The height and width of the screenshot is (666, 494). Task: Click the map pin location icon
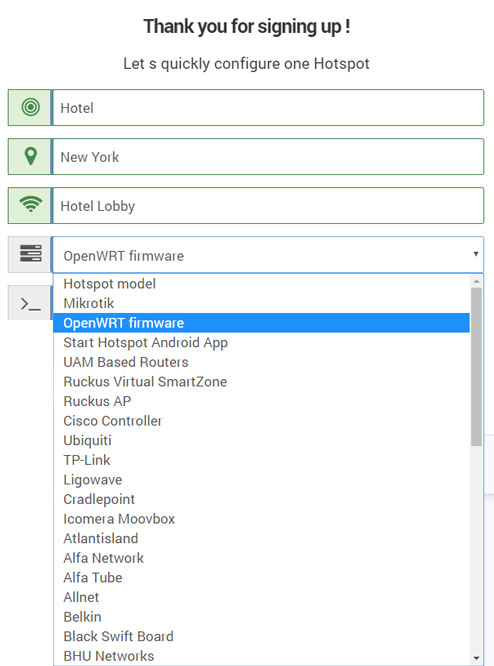point(31,156)
